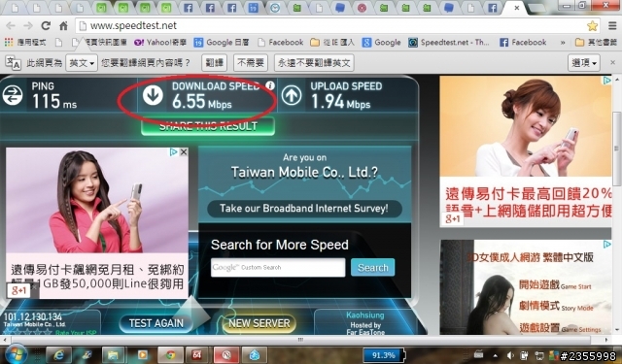Click the 101.12.130.134 IP address
Image resolution: width=622 pixels, height=364 pixels.
point(32,316)
